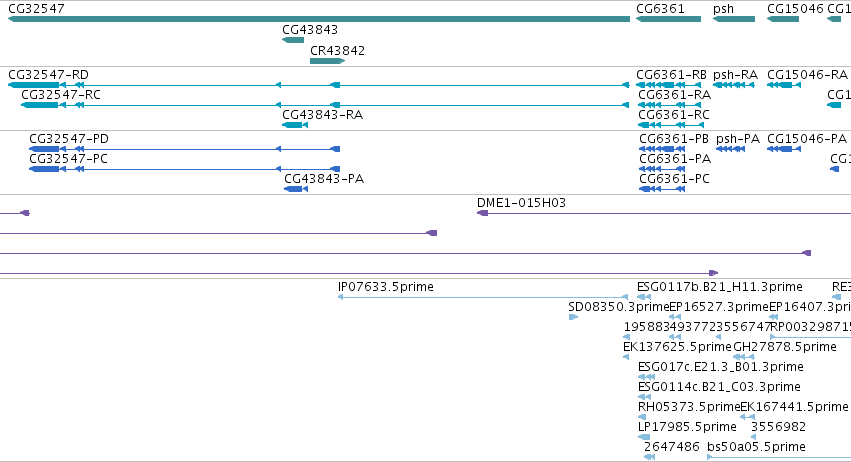Click the CG15046-RA transcript label
Viewport: 851px width, 462px height.
point(808,74)
